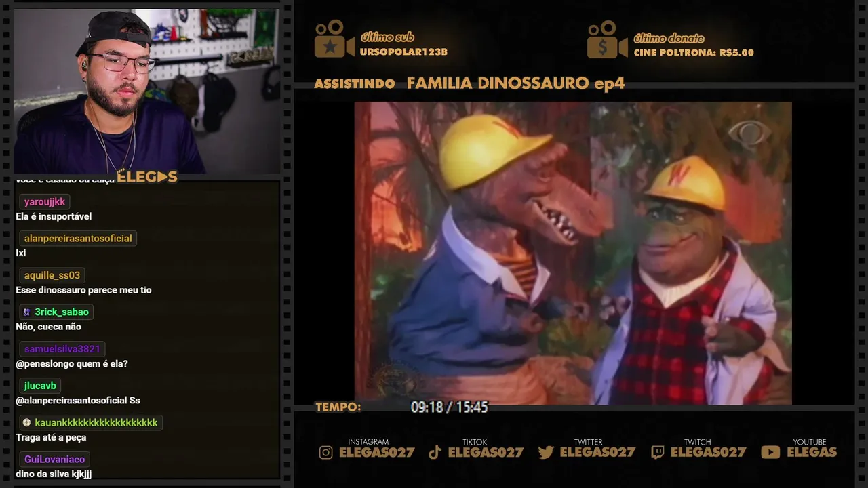Click the ELEGAS webcam logo overlay

coord(147,177)
